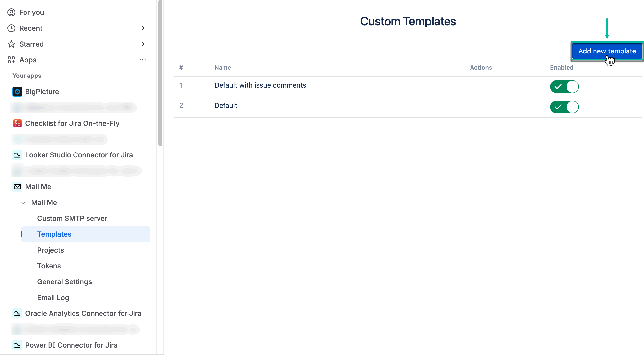Open the Templates menu item

(54, 234)
